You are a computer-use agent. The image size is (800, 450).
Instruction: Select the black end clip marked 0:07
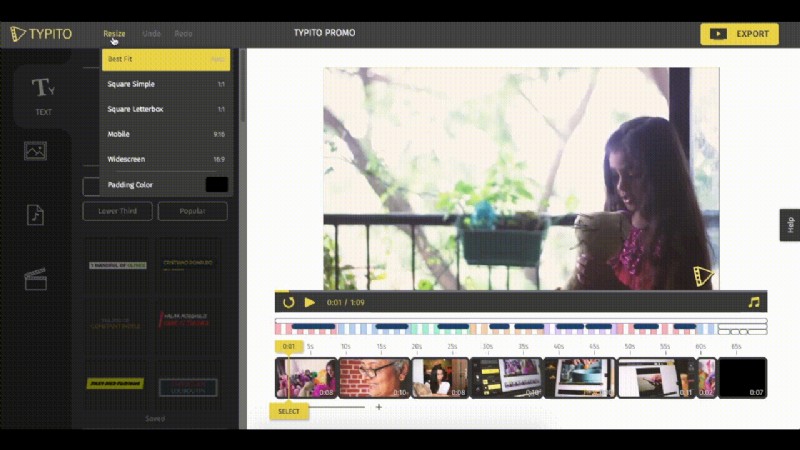tap(742, 378)
